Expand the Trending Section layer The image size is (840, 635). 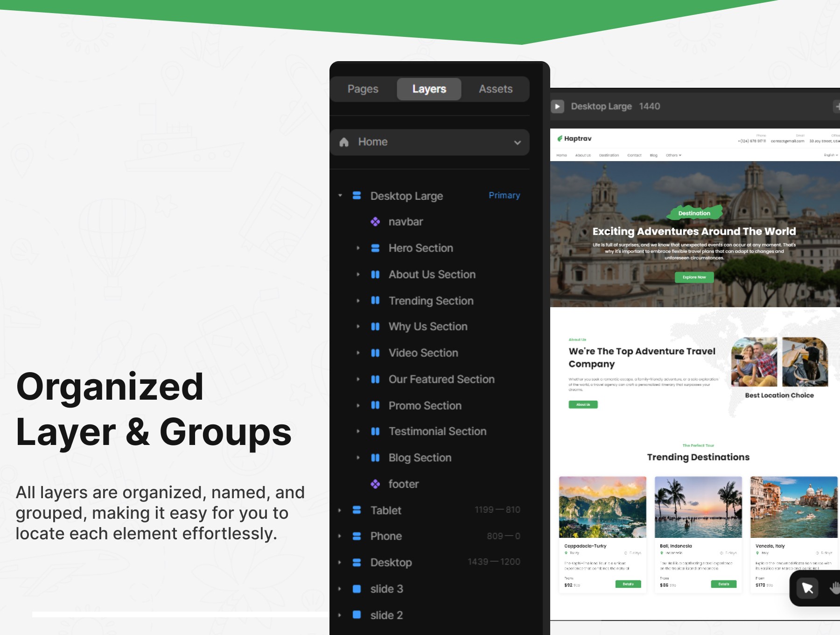[358, 301]
